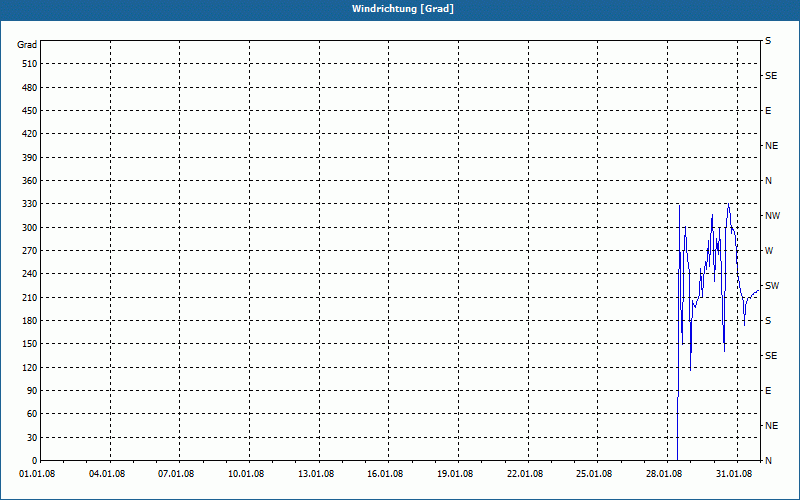Click the 16.01.08 date label
The image size is (800, 500).
click(x=385, y=474)
